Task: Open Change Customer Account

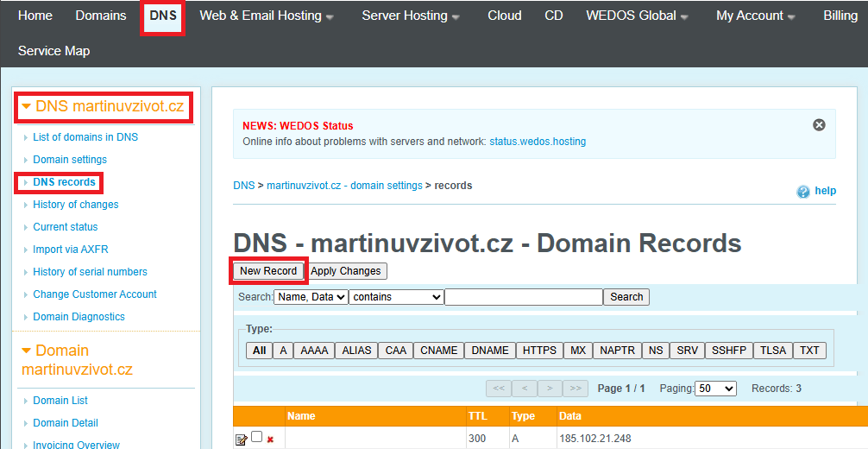Action: point(95,294)
